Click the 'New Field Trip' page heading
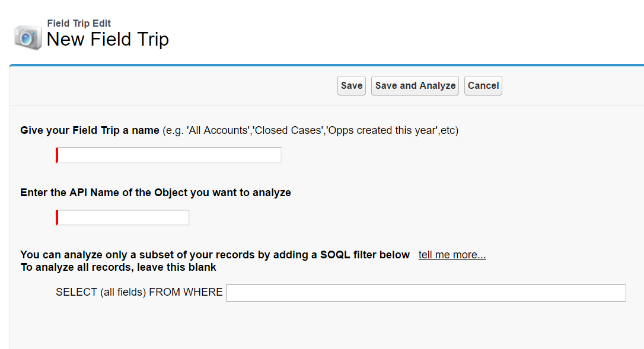644x349 pixels. coord(107,39)
